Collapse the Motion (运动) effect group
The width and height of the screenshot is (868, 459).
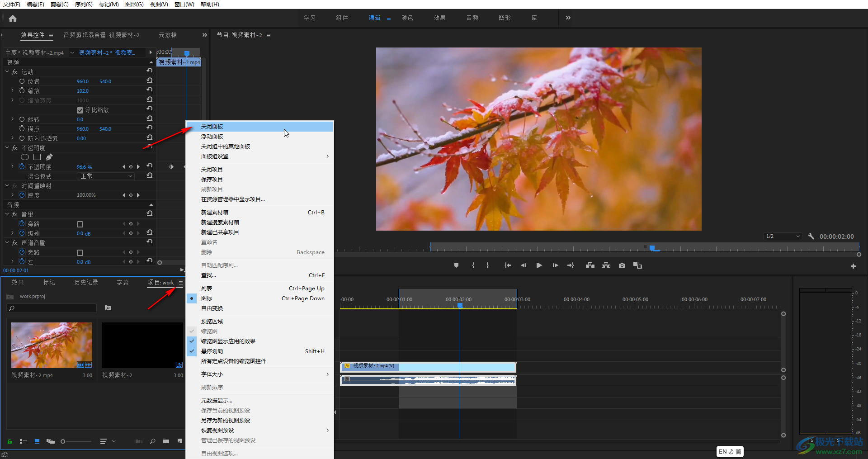coord(7,71)
